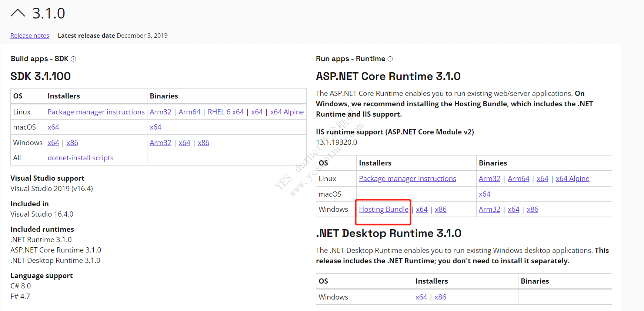Viewport: 644px width, 311px height.
Task: Download SDK Windows x86 installer
Action: (72, 143)
